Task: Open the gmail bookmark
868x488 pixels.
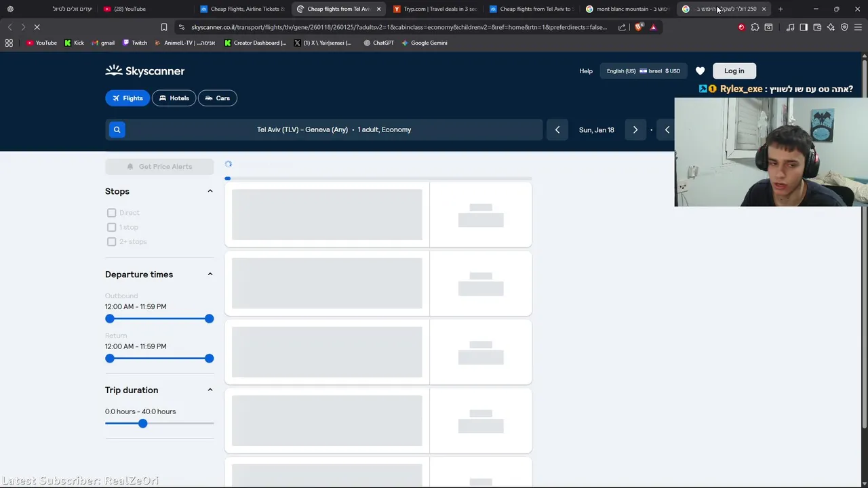Action: 102,43
